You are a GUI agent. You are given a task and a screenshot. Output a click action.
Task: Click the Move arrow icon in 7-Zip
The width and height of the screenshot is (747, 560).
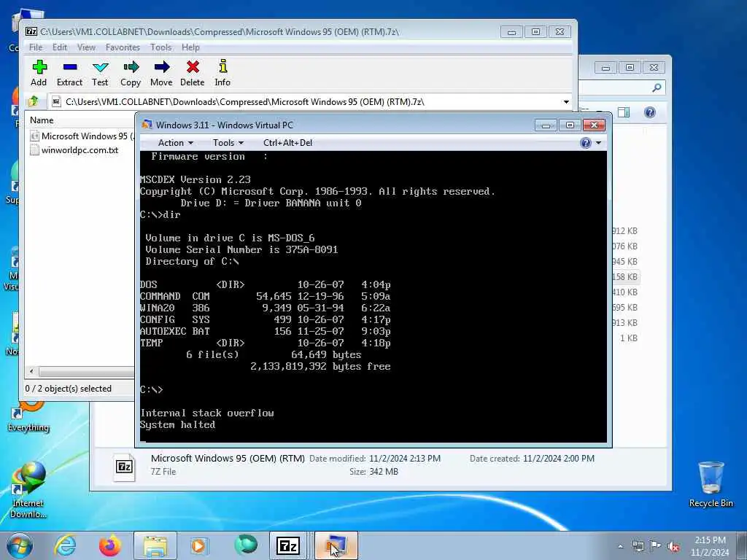point(161,67)
